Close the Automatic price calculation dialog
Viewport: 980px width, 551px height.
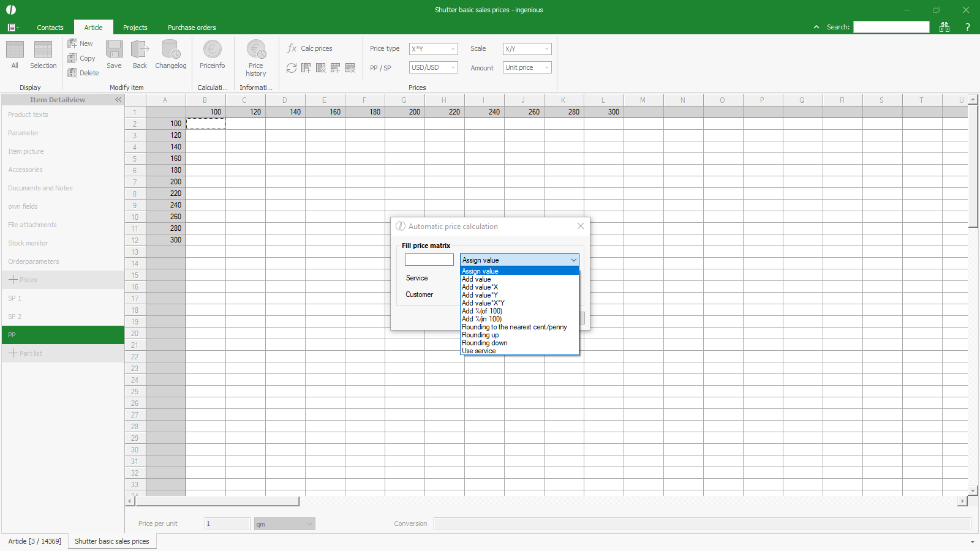click(x=581, y=226)
